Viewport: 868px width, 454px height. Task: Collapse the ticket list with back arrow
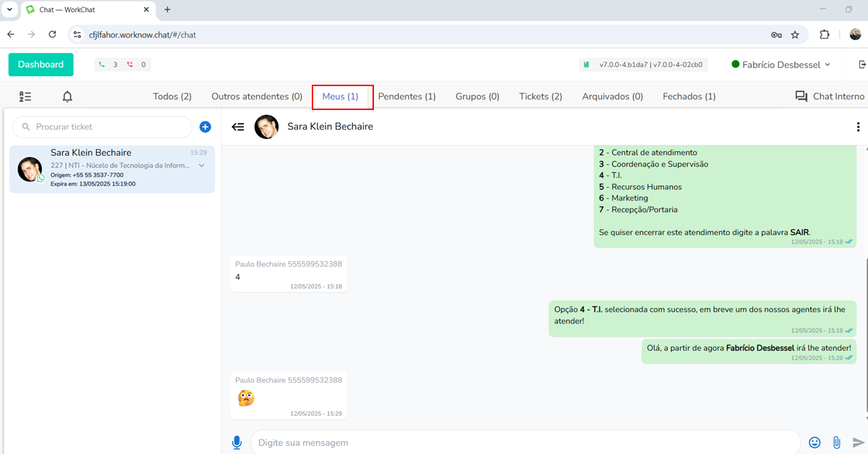[x=238, y=127]
